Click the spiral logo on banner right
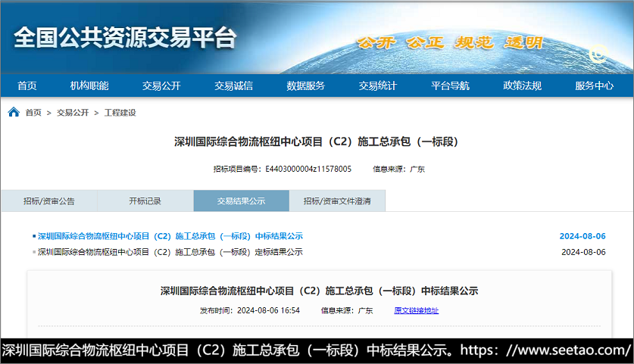Viewport: 634px width, 364px height. 598,54
